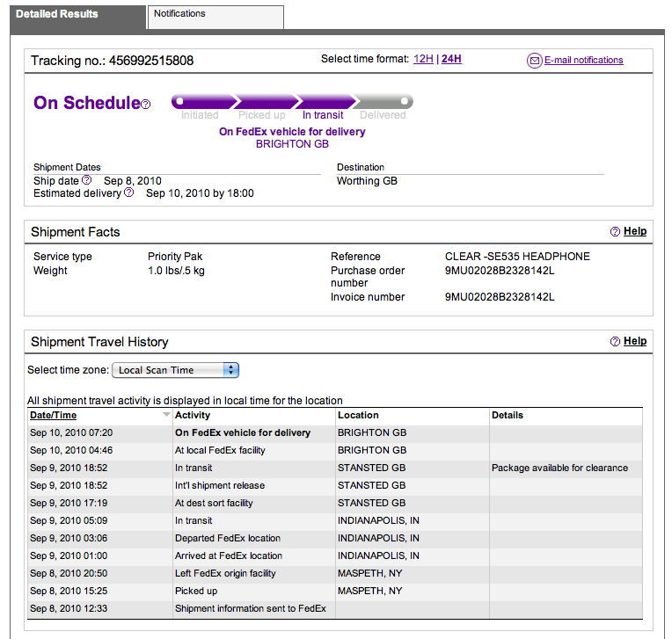Image resolution: width=672 pixels, height=639 pixels.
Task: Click the question mark beside Ship date
Action: 87,180
